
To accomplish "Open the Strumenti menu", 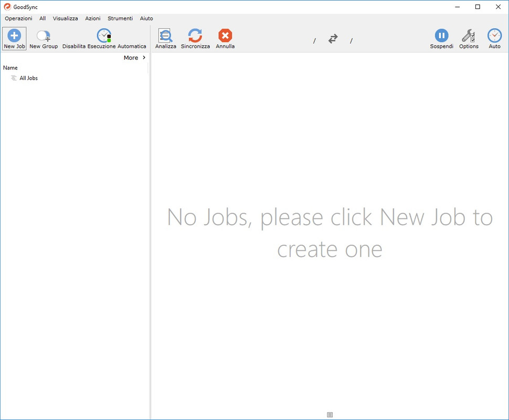I will (x=120, y=18).
